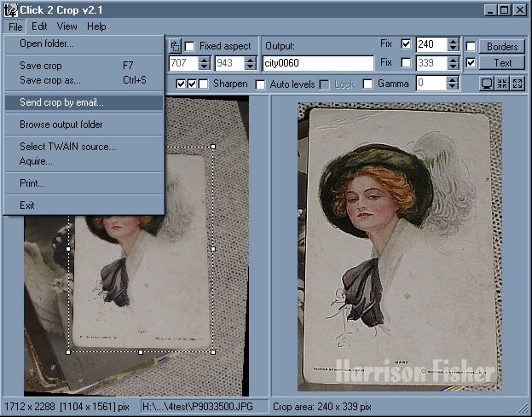Decrease the 707 value with down arrow
The height and width of the screenshot is (417, 532).
tap(204, 67)
